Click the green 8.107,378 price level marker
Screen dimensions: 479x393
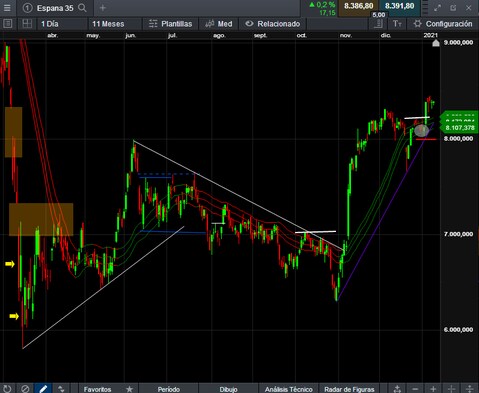pyautogui.click(x=460, y=128)
